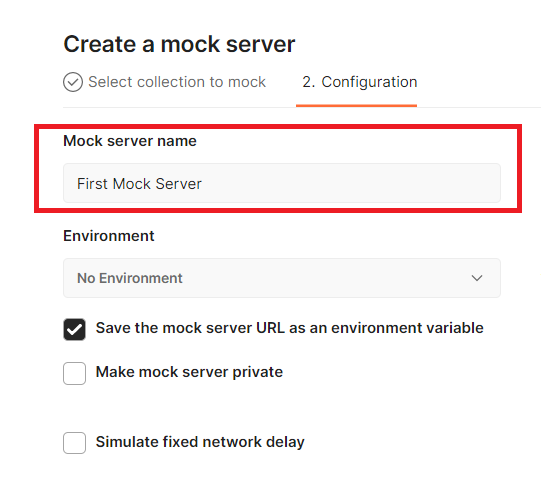Screen dimensions: 541x481
Task: Click the First Mock Server name field
Action: coord(282,183)
